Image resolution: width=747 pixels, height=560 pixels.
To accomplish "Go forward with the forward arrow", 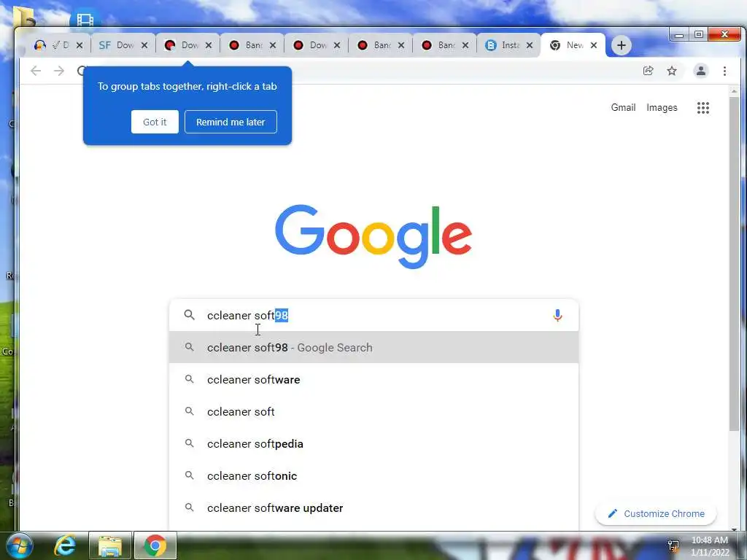I will point(59,71).
